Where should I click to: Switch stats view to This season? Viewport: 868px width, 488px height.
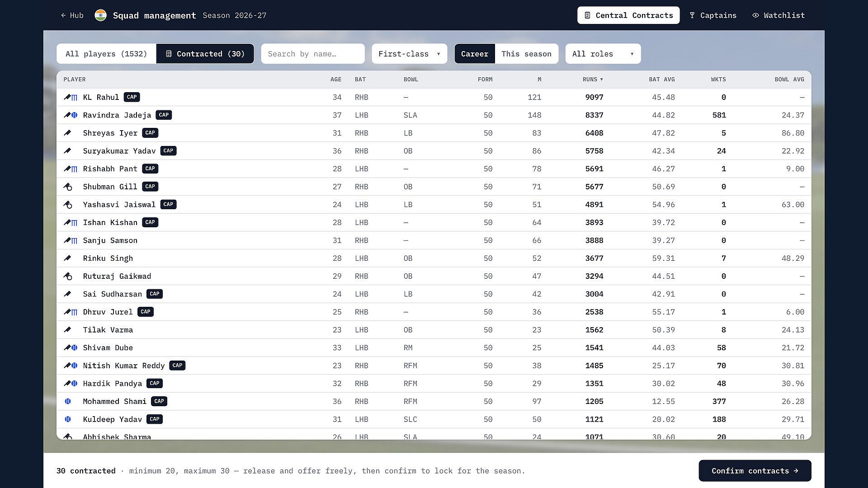pyautogui.click(x=527, y=54)
